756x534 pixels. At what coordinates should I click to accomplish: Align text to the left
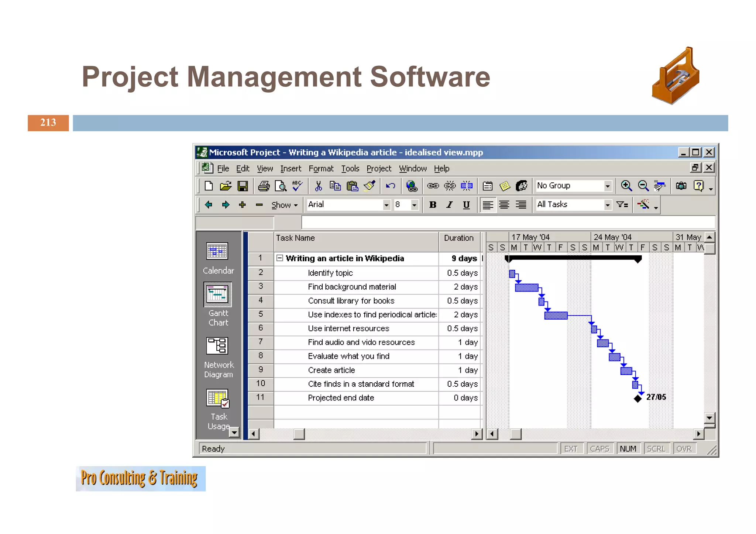click(x=488, y=204)
